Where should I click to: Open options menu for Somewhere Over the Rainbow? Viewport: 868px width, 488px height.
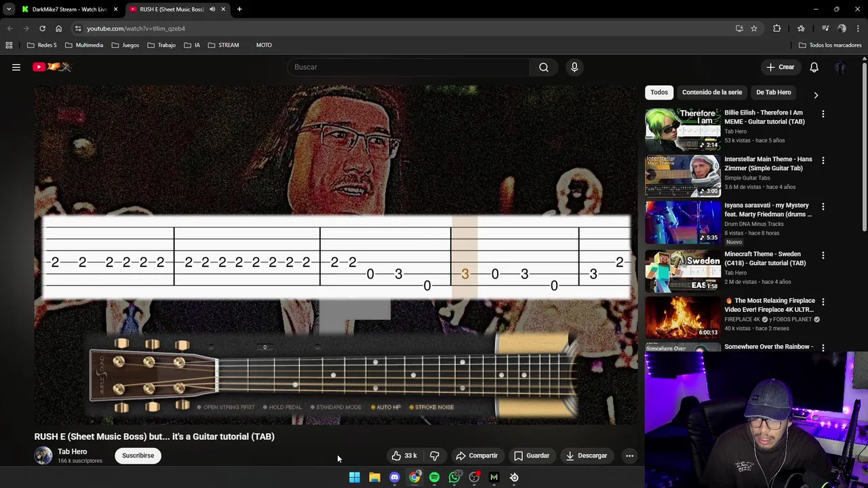click(x=823, y=348)
